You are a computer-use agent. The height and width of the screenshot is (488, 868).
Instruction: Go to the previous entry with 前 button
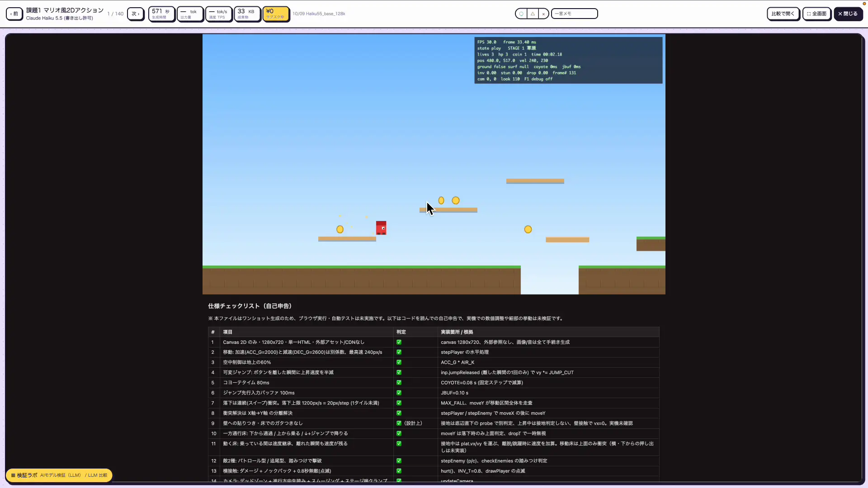14,14
